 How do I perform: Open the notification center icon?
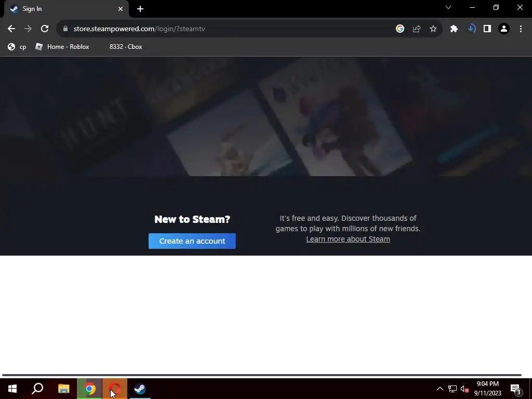pos(515,389)
